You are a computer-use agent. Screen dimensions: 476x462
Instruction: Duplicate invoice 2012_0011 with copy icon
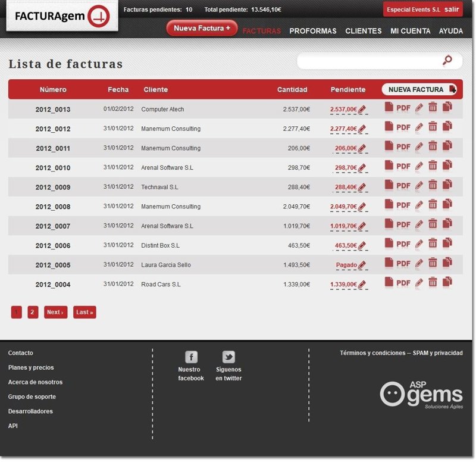pyautogui.click(x=447, y=146)
